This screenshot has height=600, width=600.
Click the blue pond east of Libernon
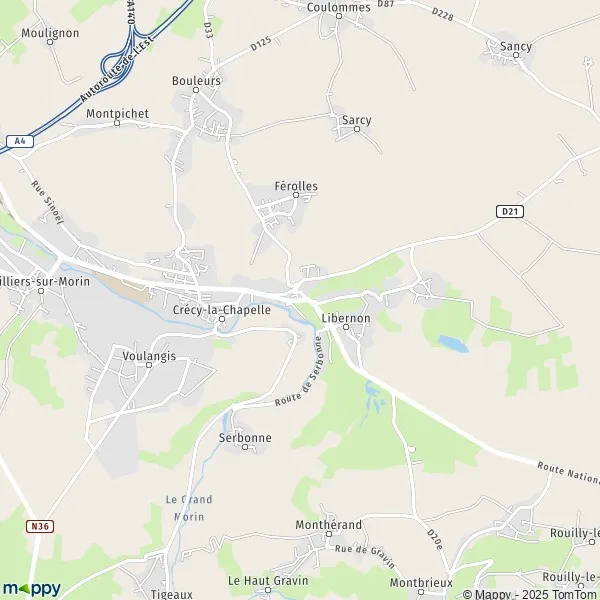(453, 344)
